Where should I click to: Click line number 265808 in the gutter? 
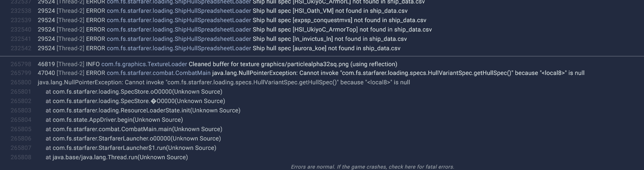21,157
